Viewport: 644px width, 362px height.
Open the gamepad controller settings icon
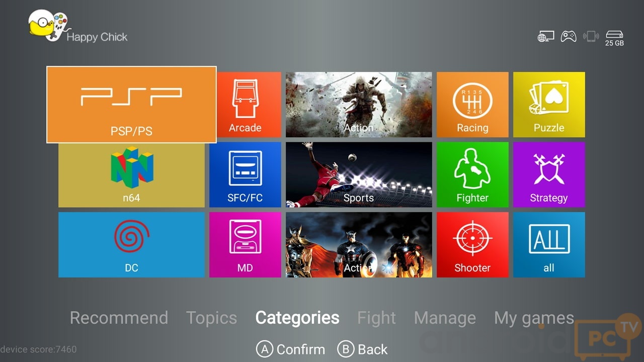(x=569, y=36)
